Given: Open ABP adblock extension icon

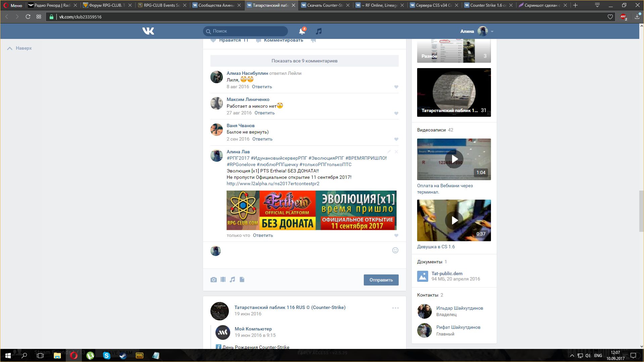Looking at the screenshot, I should coord(623,17).
